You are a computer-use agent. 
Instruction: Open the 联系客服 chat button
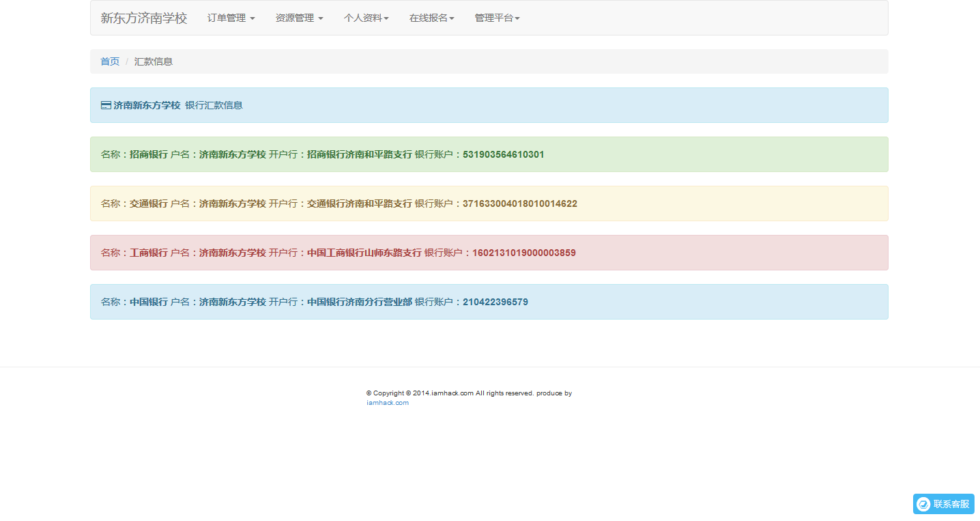point(944,504)
